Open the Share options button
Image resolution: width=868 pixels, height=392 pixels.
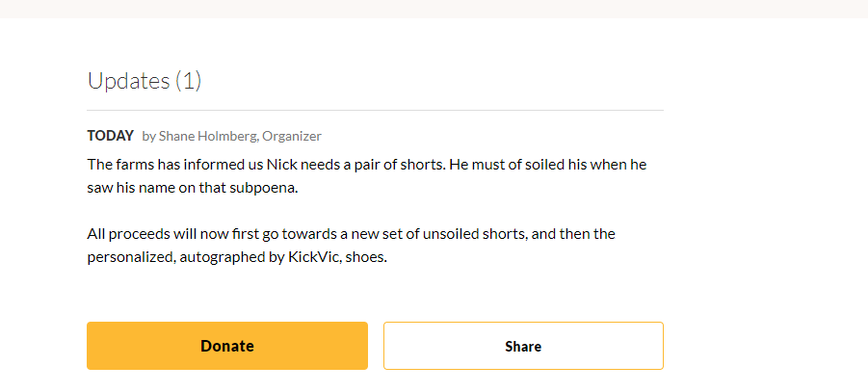point(523,346)
